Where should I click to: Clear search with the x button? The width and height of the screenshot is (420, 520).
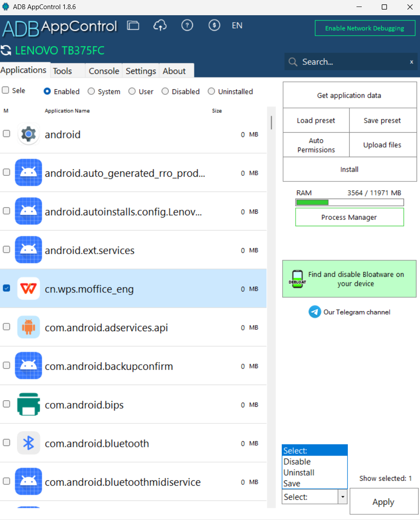pyautogui.click(x=411, y=62)
